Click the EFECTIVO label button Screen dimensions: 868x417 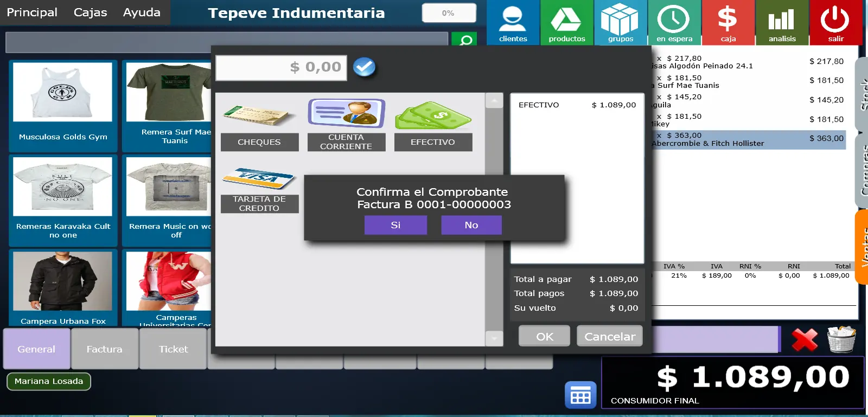[433, 142]
